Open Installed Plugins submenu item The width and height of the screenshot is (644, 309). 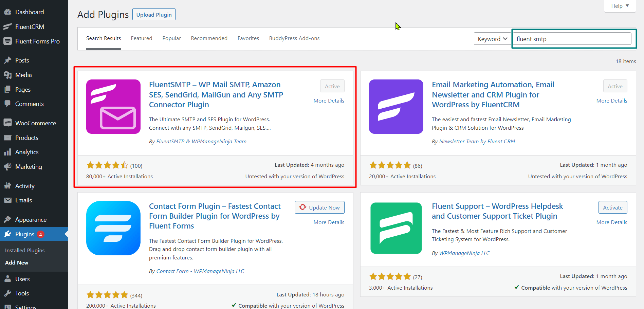[x=25, y=251]
